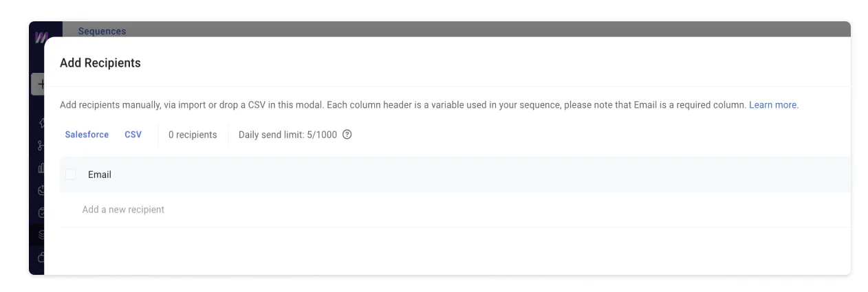Select the pie chart sidebar icon

41,190
